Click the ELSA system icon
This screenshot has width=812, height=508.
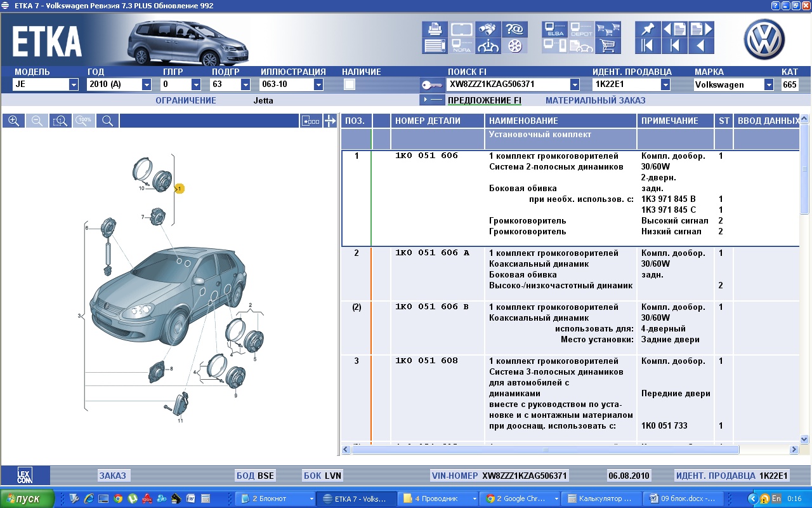point(554,29)
